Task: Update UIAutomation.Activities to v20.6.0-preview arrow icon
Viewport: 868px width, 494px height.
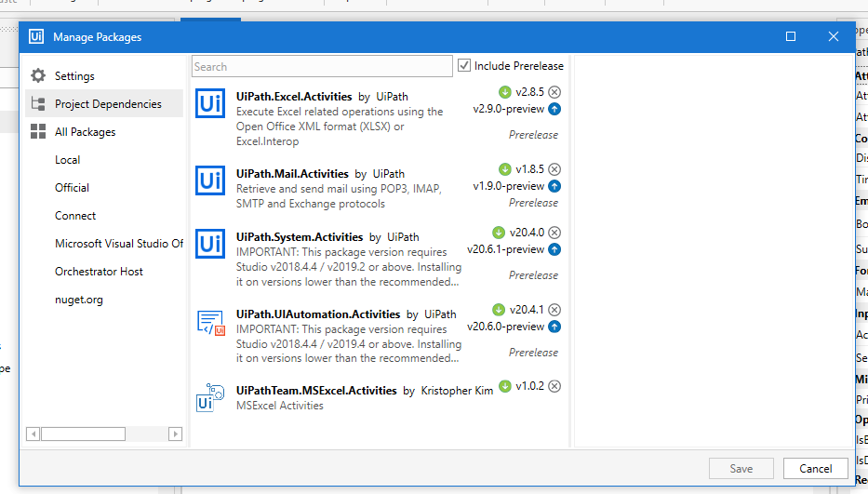Action: (x=554, y=327)
